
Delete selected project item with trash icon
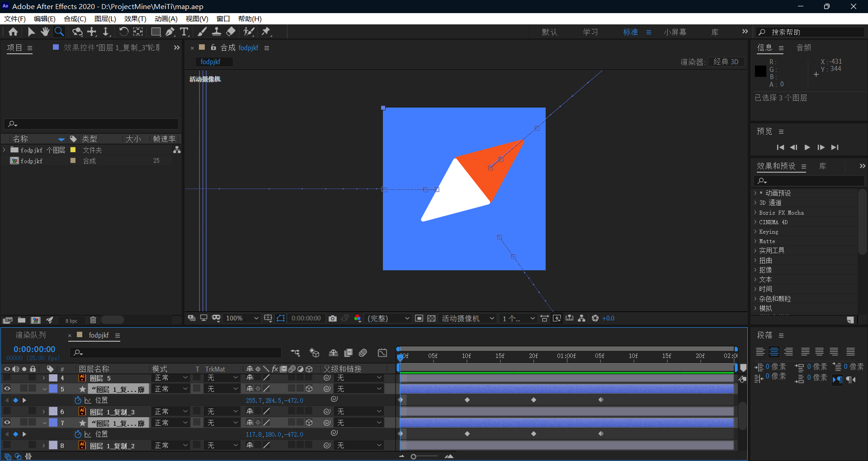pos(93,320)
